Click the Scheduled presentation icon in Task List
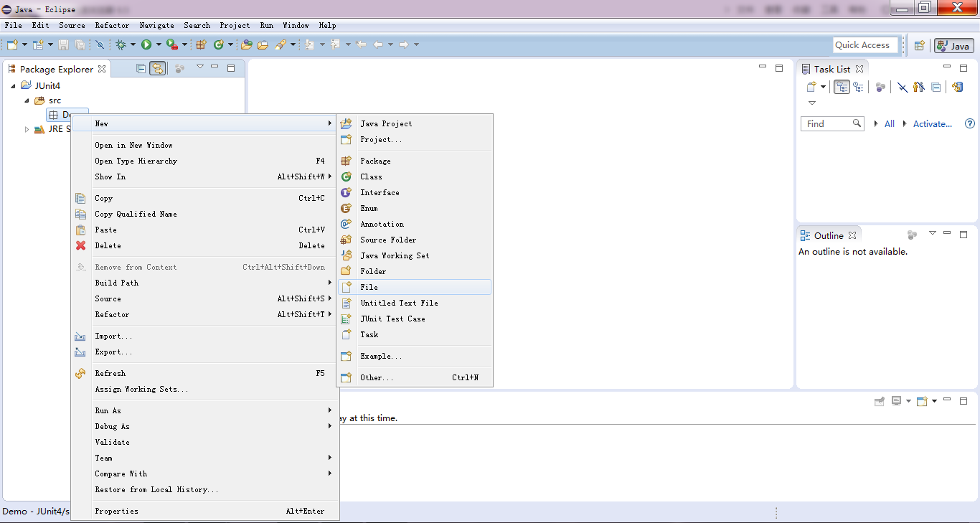Screen dimensions: 980x523 click(x=858, y=87)
